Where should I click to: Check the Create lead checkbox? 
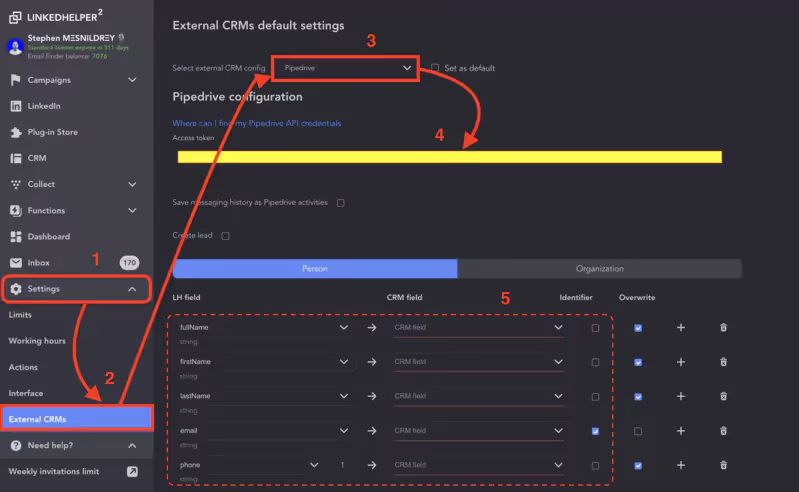(x=225, y=236)
